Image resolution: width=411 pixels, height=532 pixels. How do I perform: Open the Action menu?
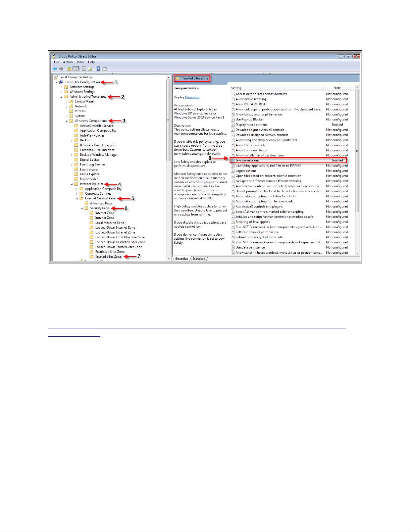click(68, 62)
